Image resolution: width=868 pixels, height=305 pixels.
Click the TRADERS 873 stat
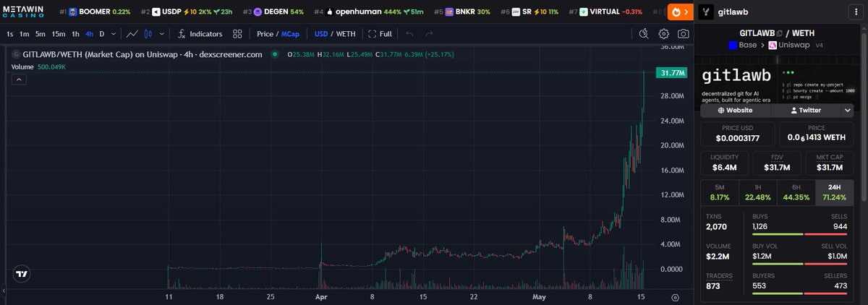pyautogui.click(x=719, y=281)
